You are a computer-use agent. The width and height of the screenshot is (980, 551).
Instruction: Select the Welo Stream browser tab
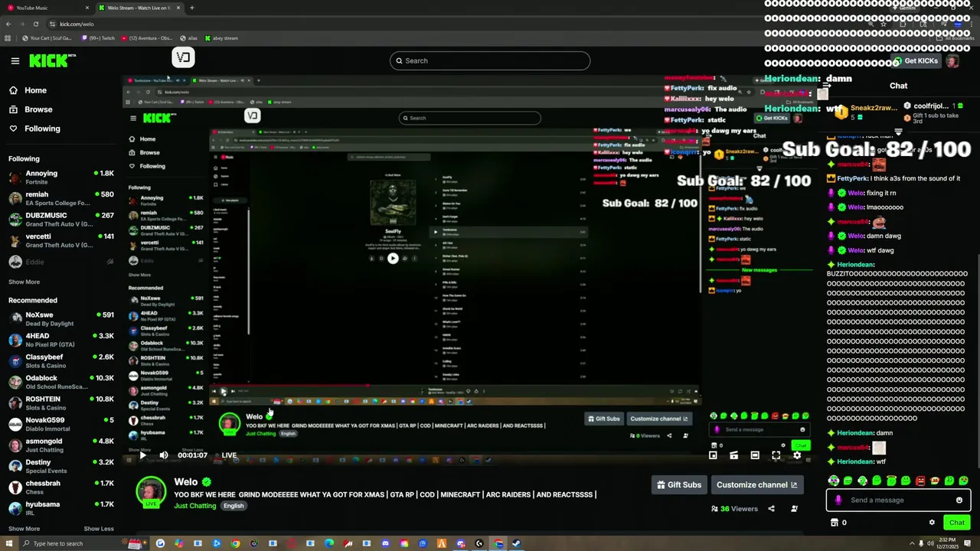pos(139,8)
